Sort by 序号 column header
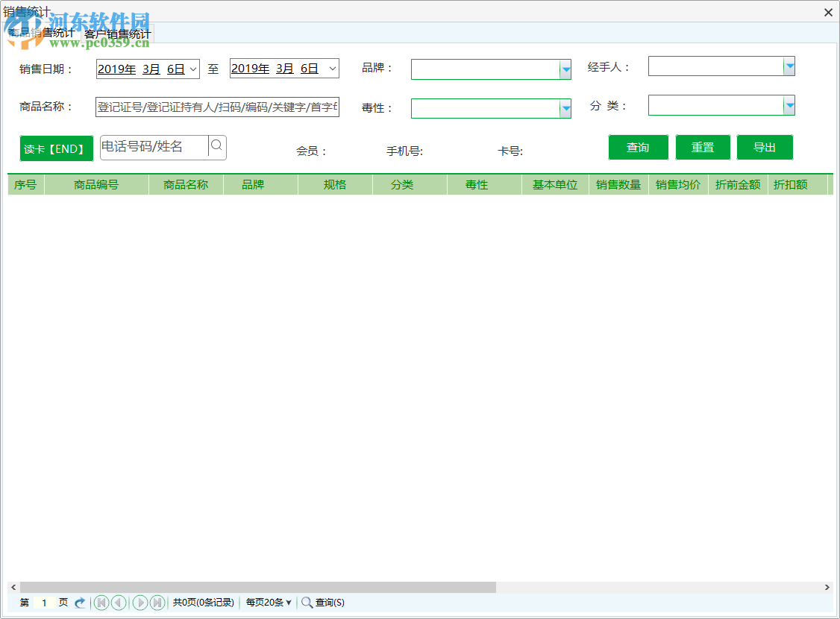 coord(25,185)
